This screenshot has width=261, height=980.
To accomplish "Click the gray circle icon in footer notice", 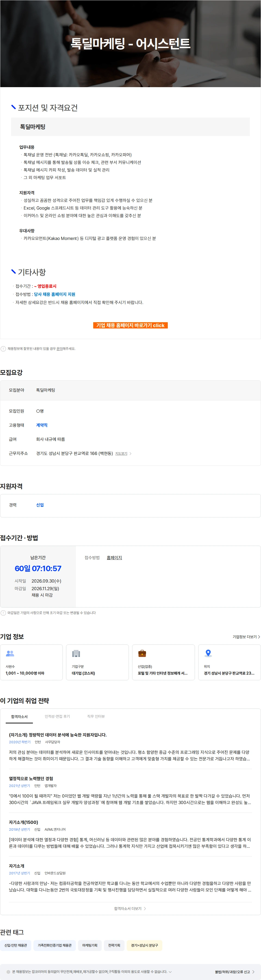I will (x=8, y=972).
